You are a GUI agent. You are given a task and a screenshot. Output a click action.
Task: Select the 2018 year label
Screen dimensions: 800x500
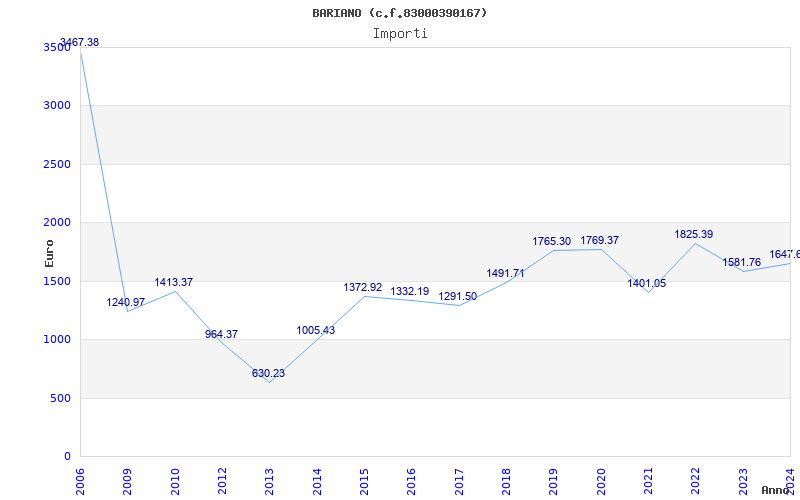(506, 482)
